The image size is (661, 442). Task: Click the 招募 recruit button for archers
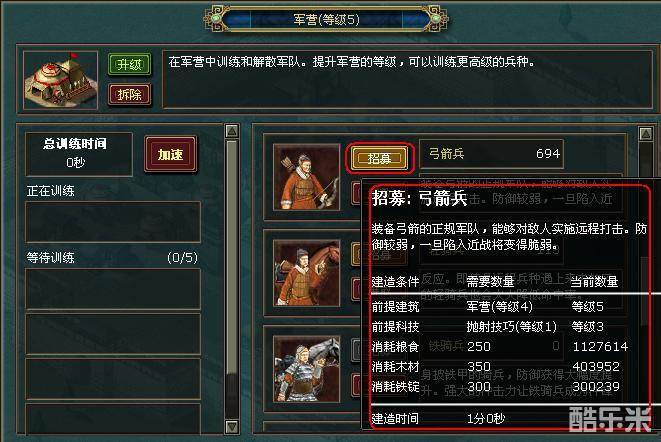(379, 158)
